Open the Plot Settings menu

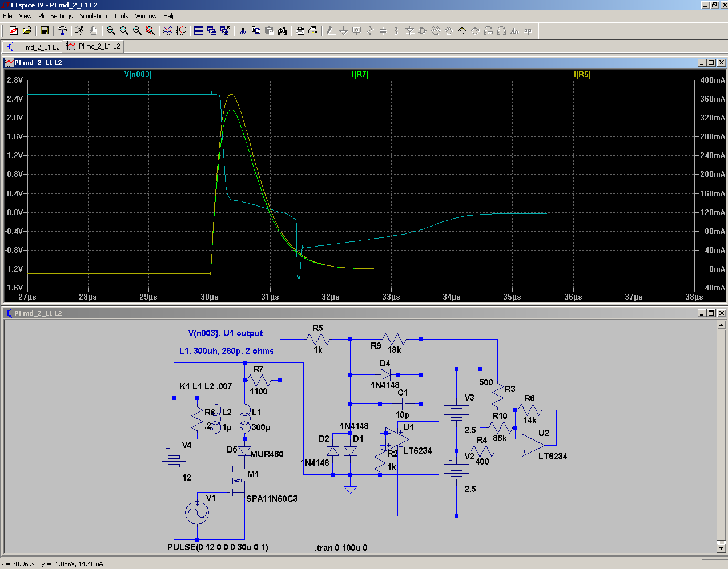point(55,16)
